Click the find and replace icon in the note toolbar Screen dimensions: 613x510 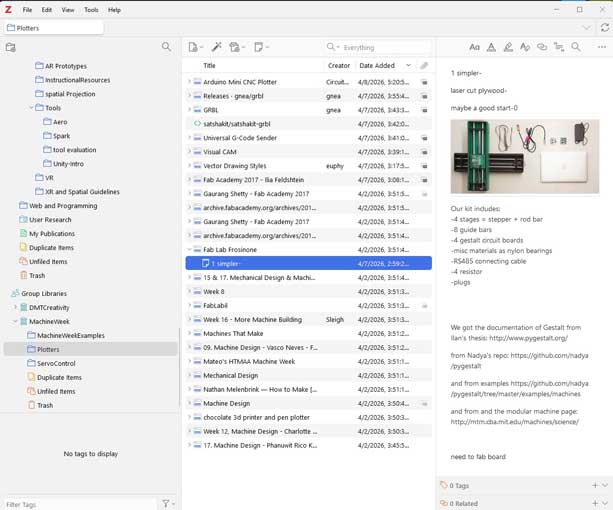click(x=576, y=47)
